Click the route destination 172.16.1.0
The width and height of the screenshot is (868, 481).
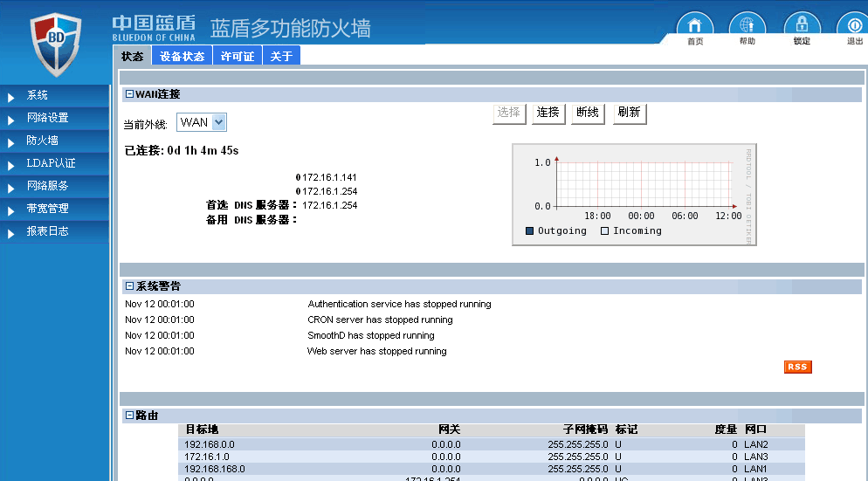(x=206, y=457)
